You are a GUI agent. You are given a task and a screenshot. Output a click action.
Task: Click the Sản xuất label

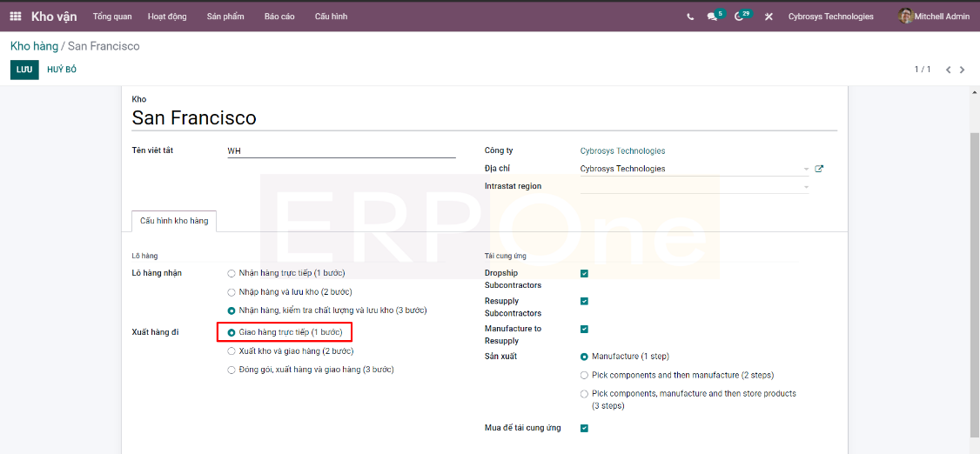[x=500, y=357]
